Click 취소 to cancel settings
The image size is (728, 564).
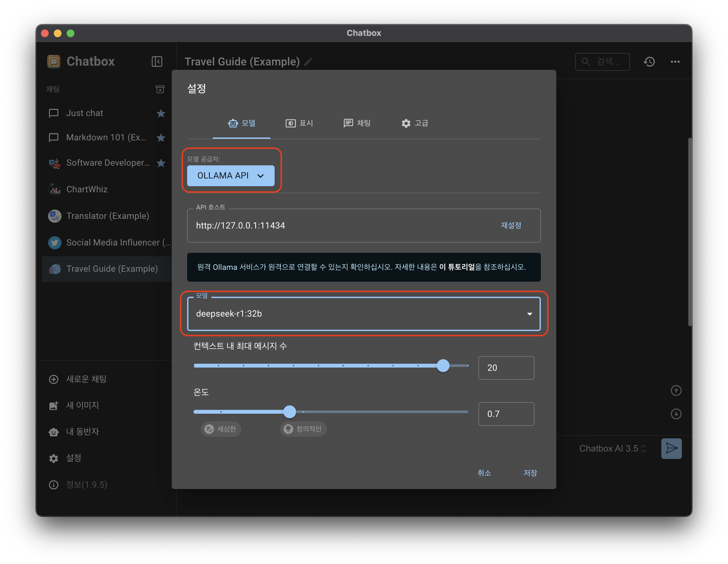coord(484,473)
